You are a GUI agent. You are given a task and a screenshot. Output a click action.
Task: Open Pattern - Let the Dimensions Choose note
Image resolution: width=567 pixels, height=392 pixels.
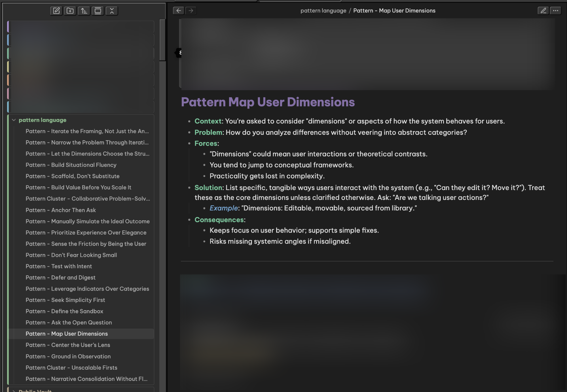point(87,154)
